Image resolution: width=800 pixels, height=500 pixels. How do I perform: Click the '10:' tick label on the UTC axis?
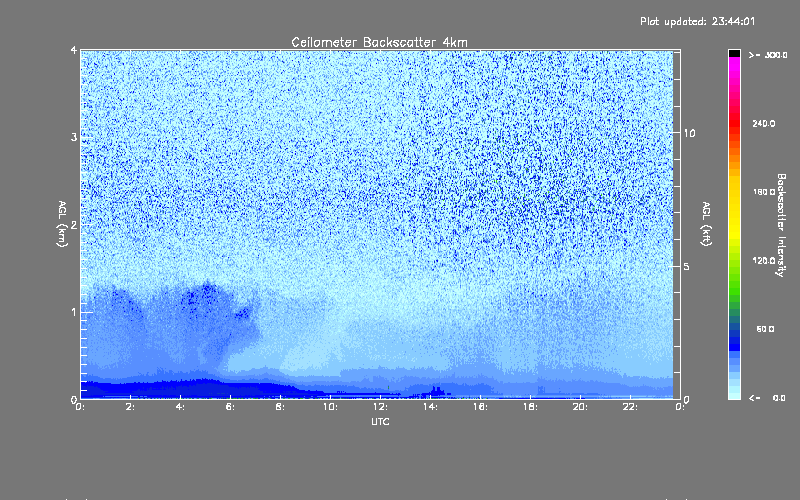[330, 407]
